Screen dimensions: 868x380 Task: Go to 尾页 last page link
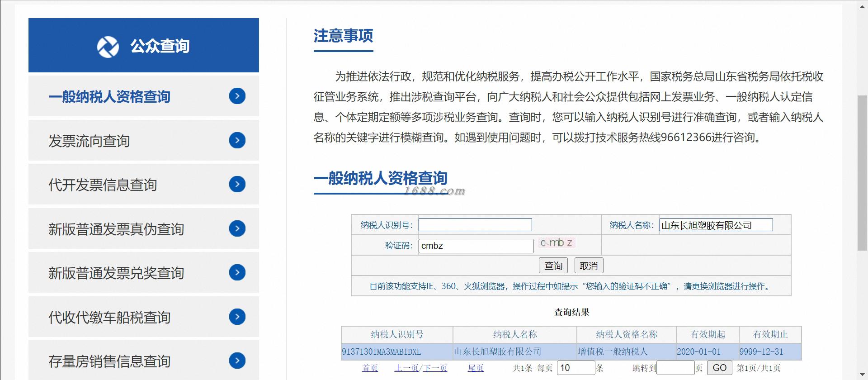pyautogui.click(x=476, y=368)
